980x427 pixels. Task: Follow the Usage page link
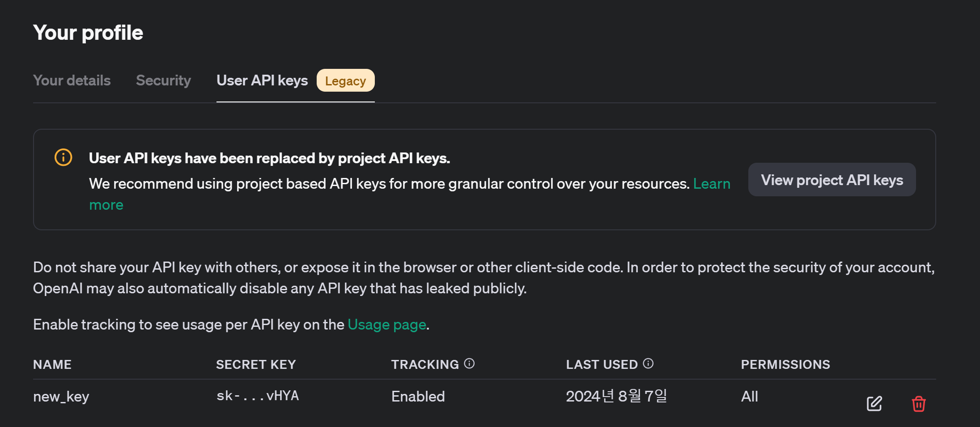point(387,325)
